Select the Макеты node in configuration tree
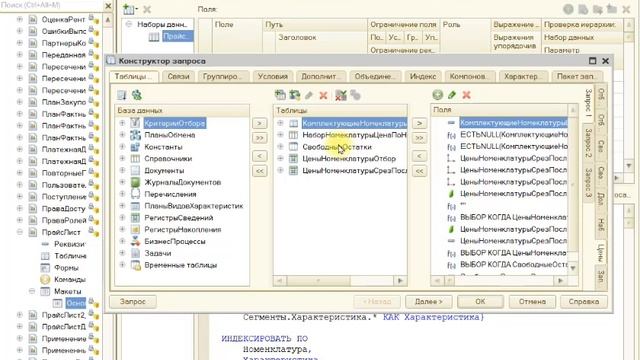The width and height of the screenshot is (640, 360). click(x=67, y=291)
